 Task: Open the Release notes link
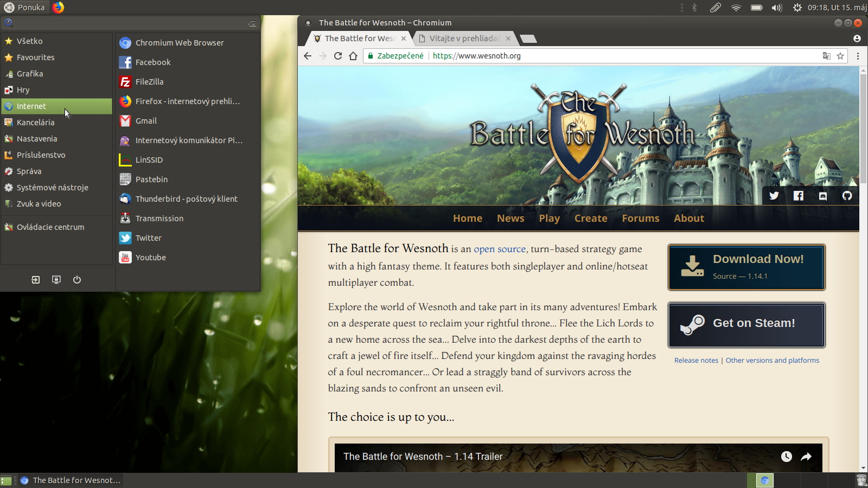click(696, 361)
